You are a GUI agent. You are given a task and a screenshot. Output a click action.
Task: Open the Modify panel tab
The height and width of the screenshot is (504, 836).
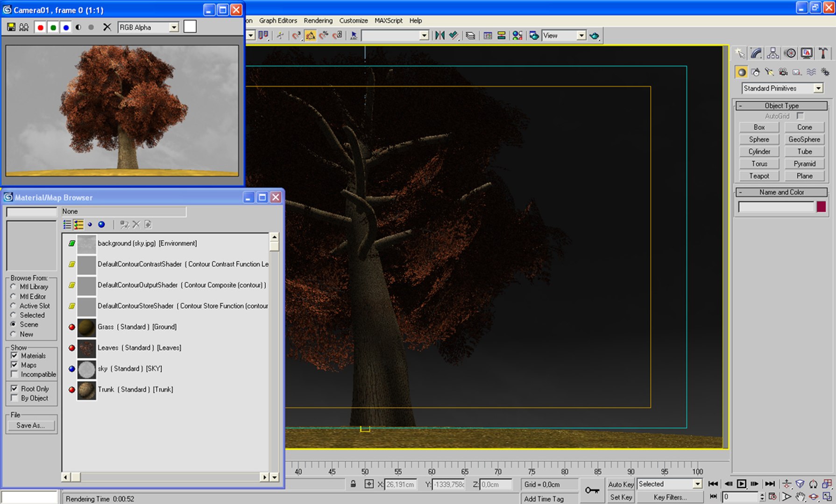[x=756, y=54]
